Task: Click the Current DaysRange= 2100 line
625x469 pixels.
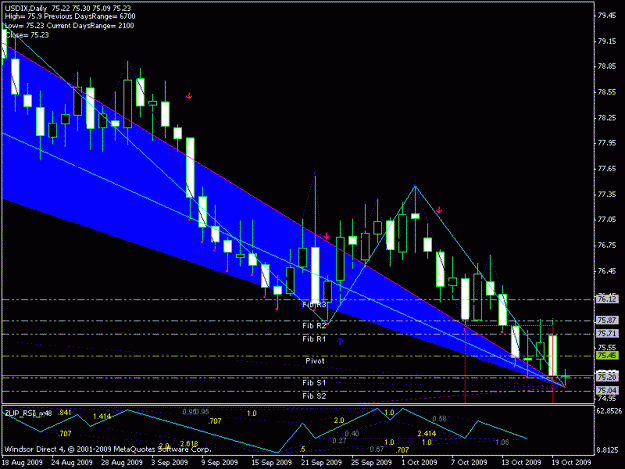Action: (90, 26)
